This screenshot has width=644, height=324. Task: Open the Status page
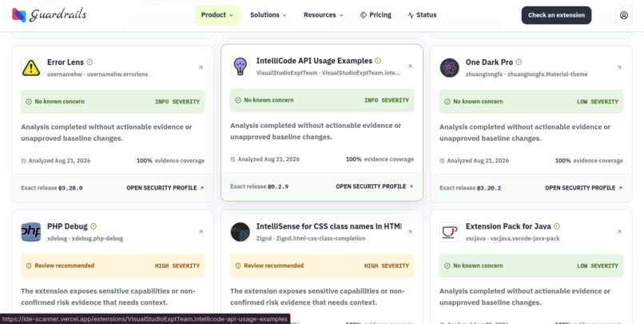click(422, 15)
